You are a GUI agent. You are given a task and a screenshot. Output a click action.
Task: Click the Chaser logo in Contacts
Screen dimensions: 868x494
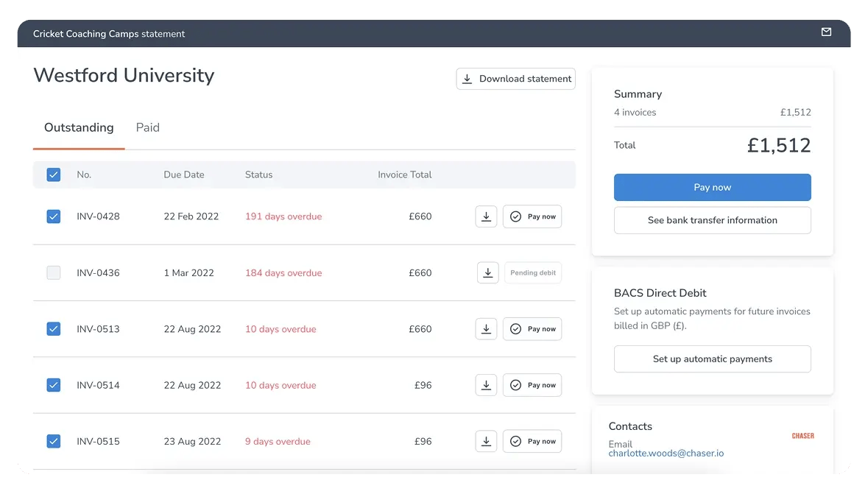802,436
